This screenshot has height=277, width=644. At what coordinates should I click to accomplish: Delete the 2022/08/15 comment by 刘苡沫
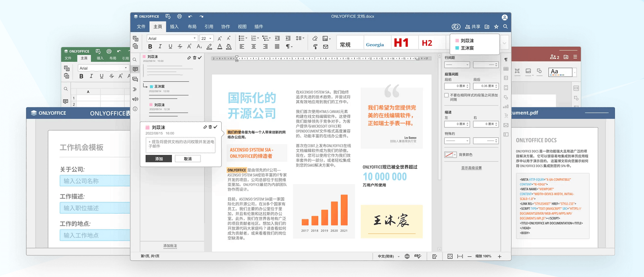click(x=210, y=127)
